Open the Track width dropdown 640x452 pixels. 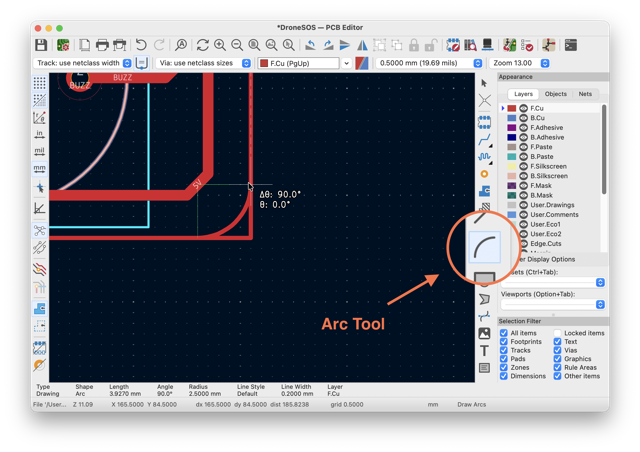point(82,63)
